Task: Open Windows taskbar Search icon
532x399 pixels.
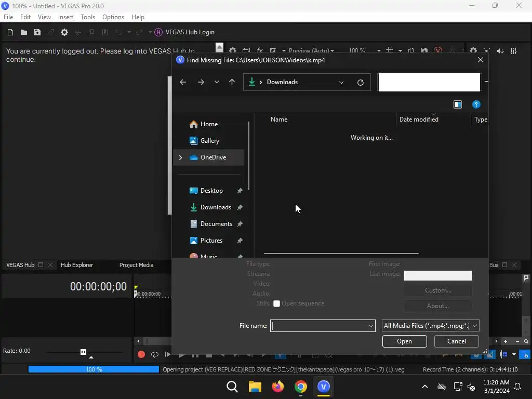Action: [x=232, y=387]
